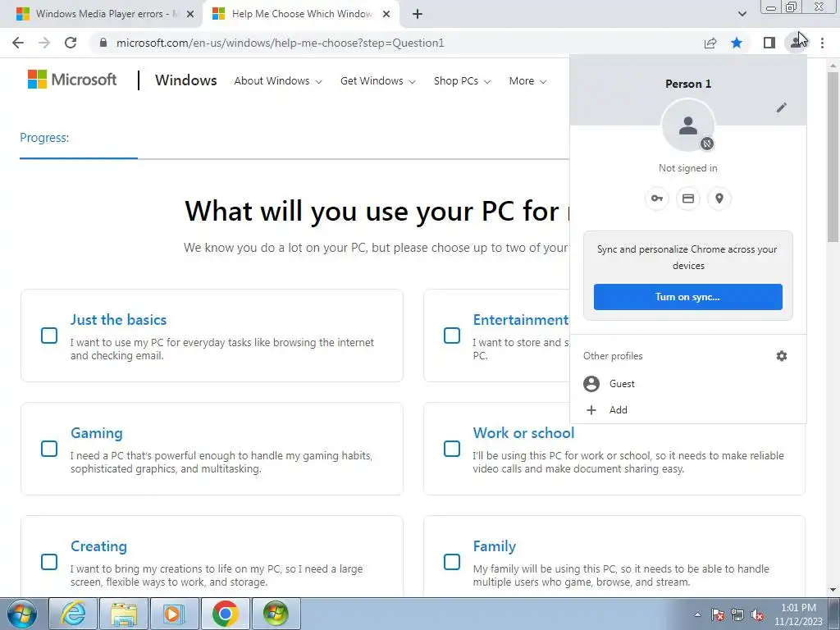
Task: Launch Internet Explorer from taskbar
Action: tap(73, 614)
